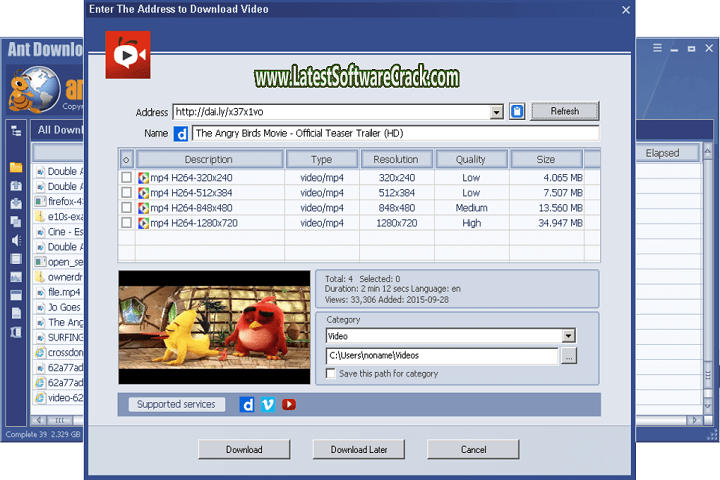Viewport: 720px width, 480px height.
Task: Sort by Description column header
Action: pyautogui.click(x=209, y=159)
